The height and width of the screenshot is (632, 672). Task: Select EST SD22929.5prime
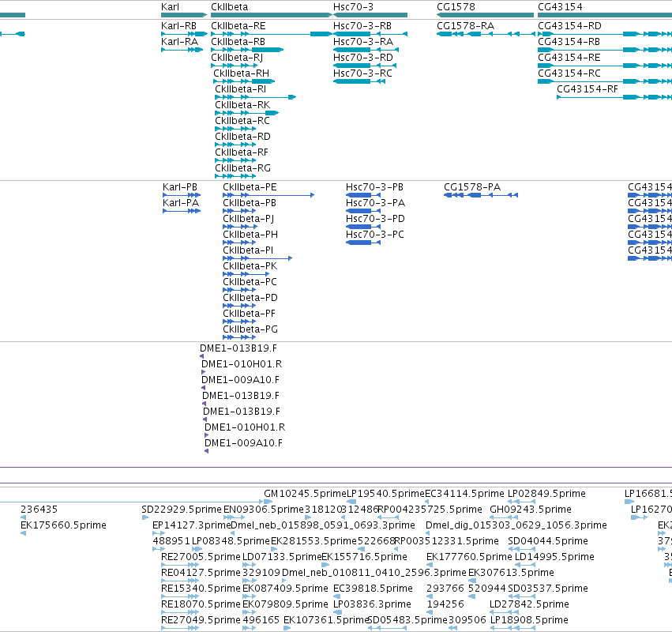point(182,510)
